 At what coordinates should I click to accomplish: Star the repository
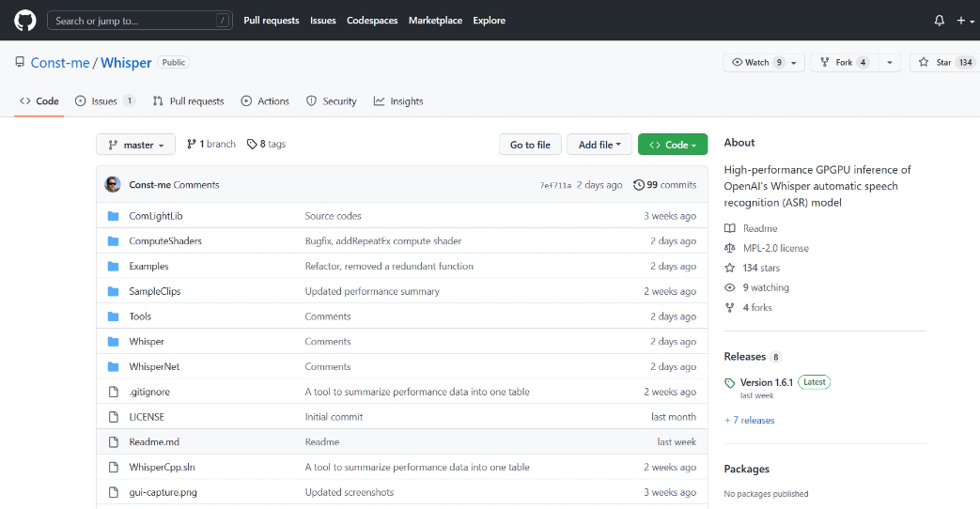pos(943,63)
